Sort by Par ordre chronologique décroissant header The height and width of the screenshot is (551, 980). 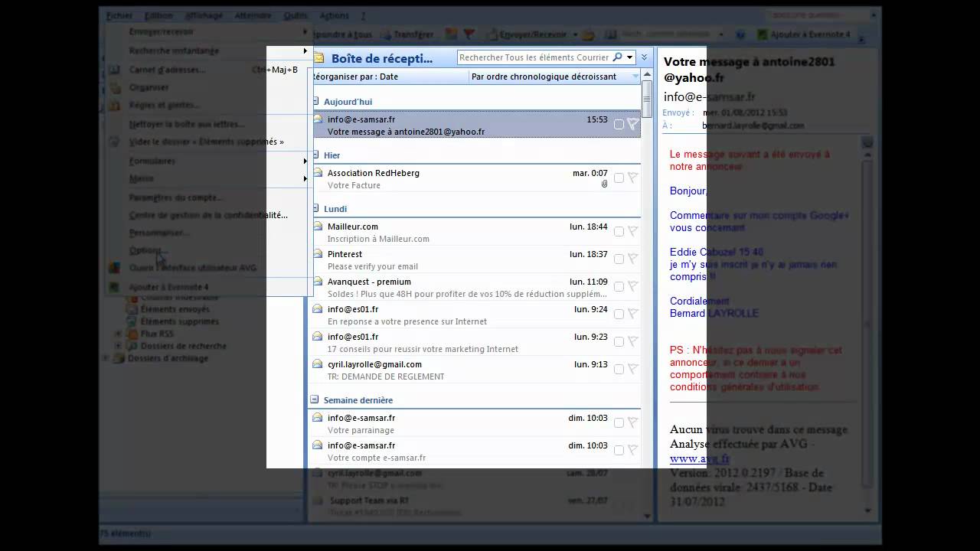coord(554,77)
